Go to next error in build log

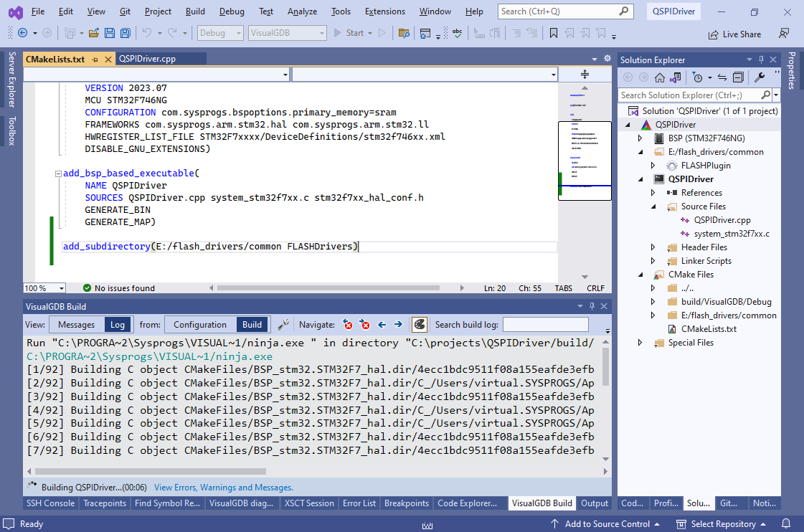(x=365, y=324)
